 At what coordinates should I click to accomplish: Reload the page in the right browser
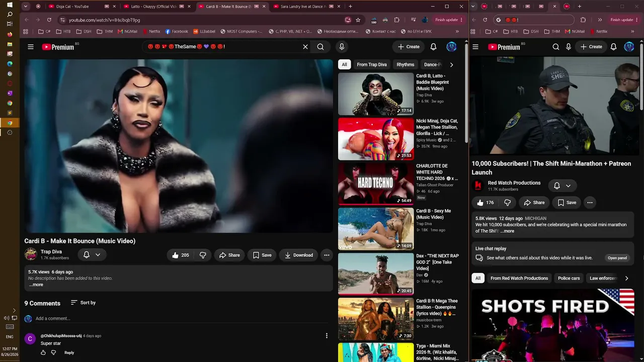[x=485, y=20]
